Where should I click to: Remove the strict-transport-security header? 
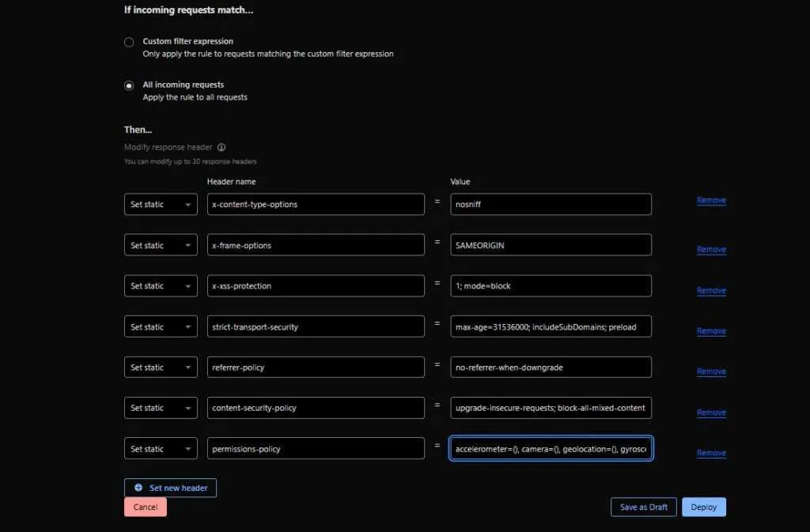pos(711,331)
